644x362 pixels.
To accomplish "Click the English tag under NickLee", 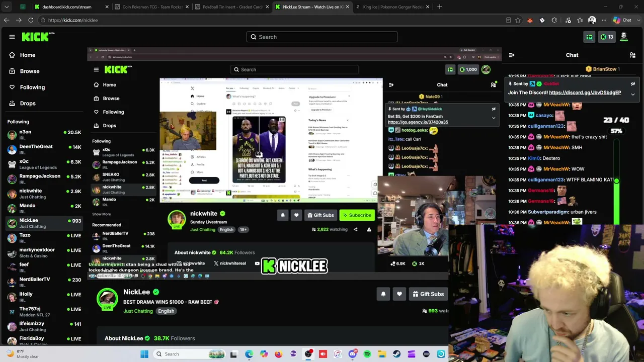I will [x=166, y=311].
